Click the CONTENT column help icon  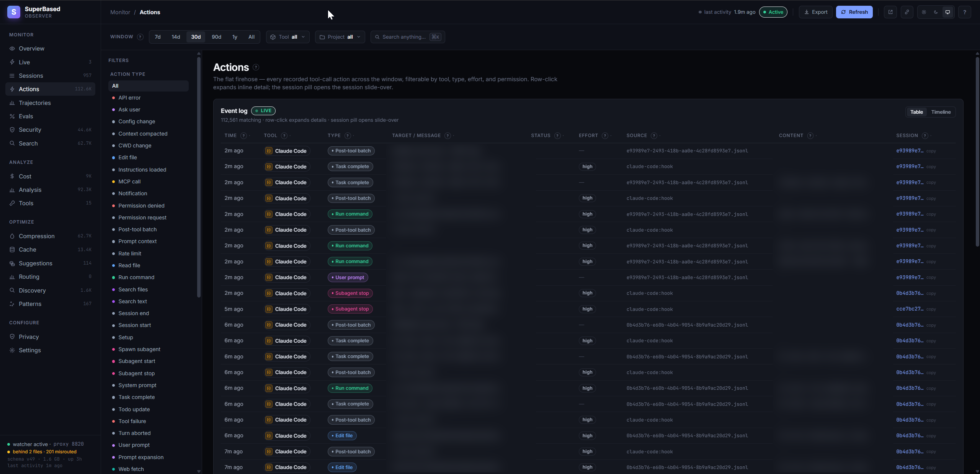click(810, 136)
